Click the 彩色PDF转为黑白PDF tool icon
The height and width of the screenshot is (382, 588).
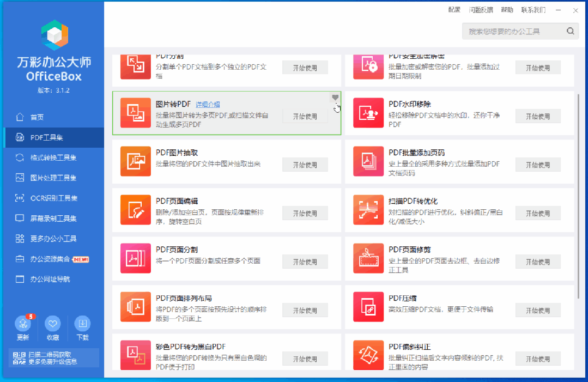pos(135,355)
